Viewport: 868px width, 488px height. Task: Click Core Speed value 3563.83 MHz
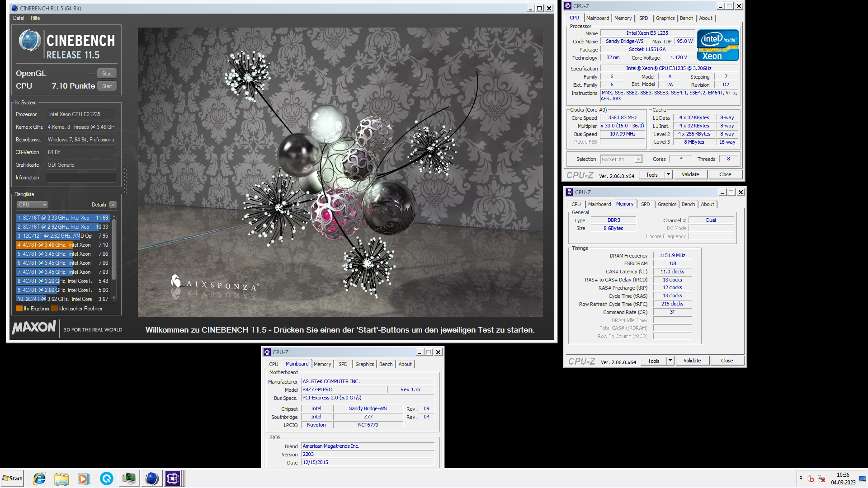(623, 117)
